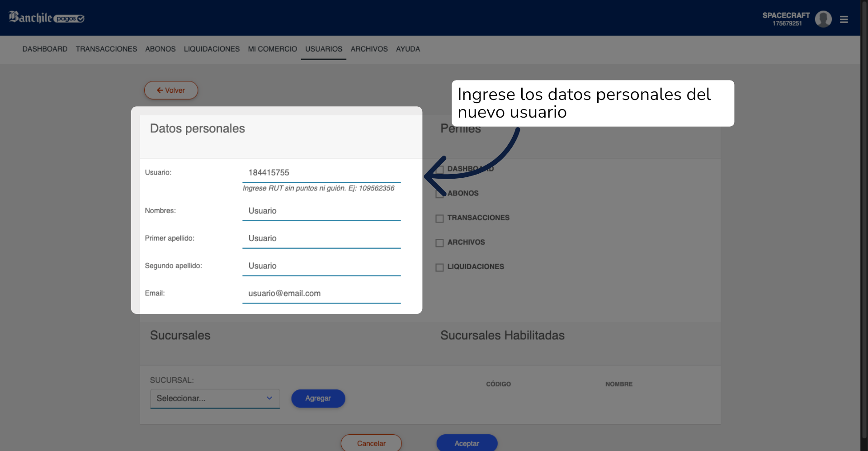Click the 'Datos personales' heading
This screenshot has height=451, width=868.
[197, 128]
